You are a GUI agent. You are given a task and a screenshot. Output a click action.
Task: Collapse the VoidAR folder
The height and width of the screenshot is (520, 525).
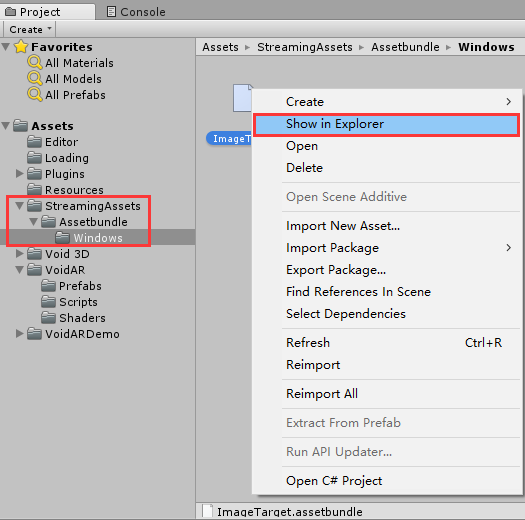20,270
